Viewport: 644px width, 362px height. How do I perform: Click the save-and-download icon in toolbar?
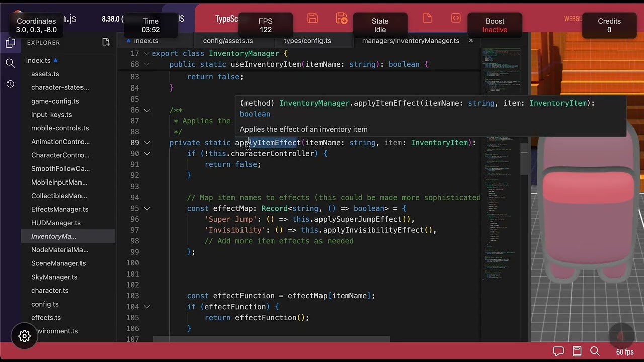[341, 18]
